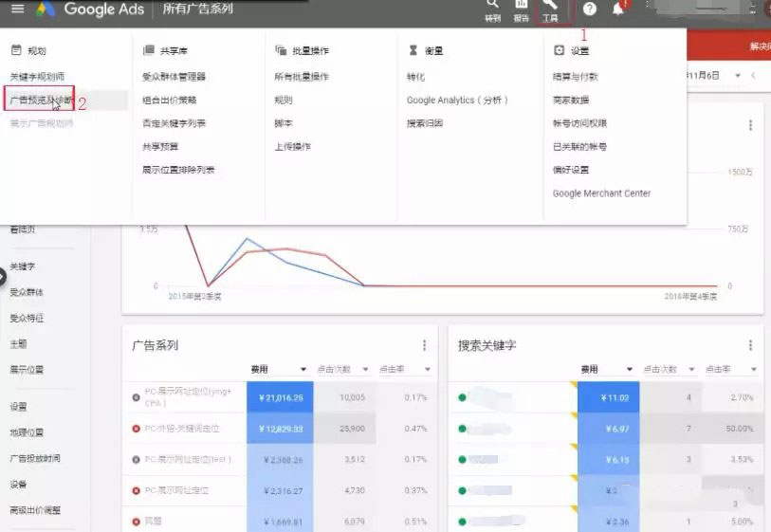Open 受众群体管理器 in shared library
The width and height of the screenshot is (771, 532).
174,77
